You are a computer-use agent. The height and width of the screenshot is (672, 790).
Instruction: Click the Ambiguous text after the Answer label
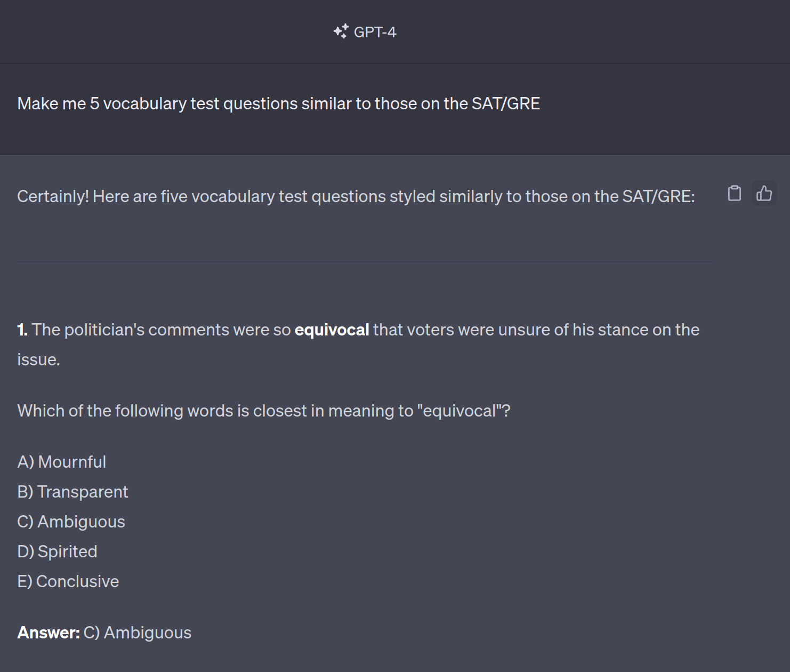click(148, 633)
